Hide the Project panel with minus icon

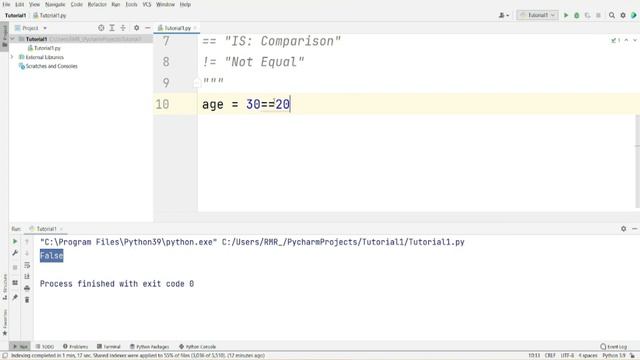click(147, 28)
